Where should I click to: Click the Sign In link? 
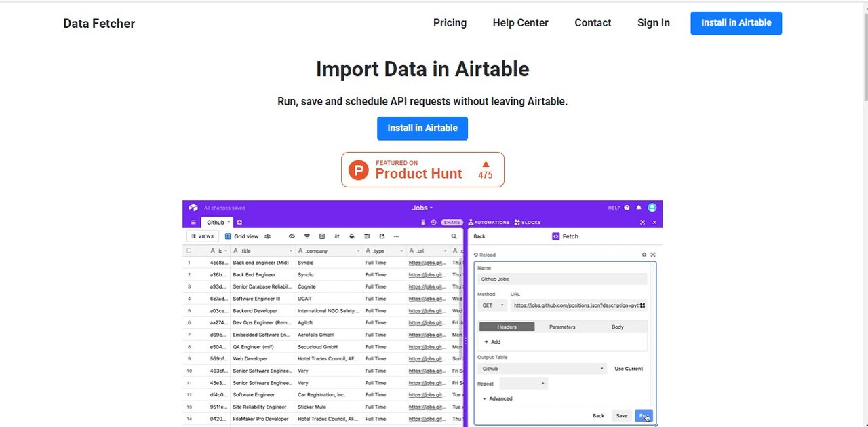(x=654, y=23)
